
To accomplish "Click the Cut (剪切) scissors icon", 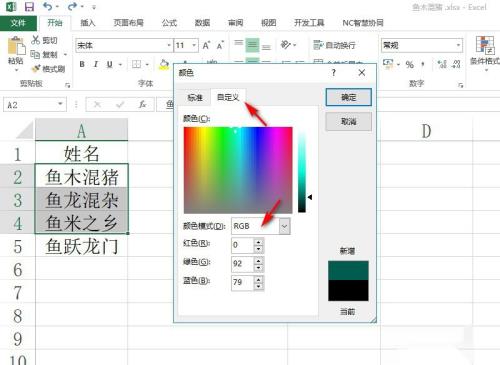I will click(x=35, y=40).
